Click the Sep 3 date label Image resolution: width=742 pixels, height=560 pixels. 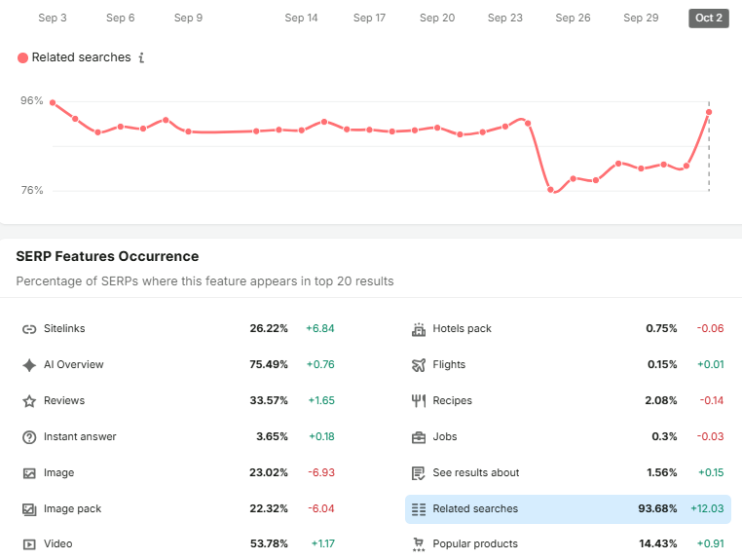point(53,18)
